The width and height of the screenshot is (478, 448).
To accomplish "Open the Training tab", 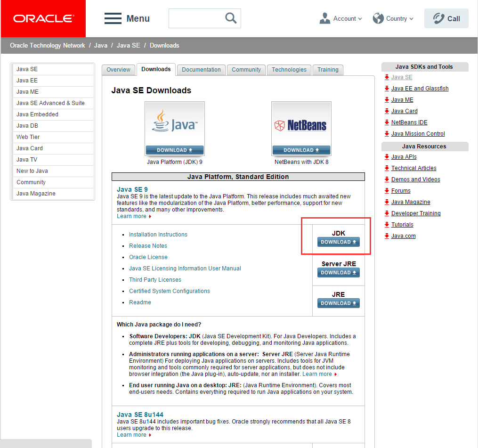I will click(328, 70).
